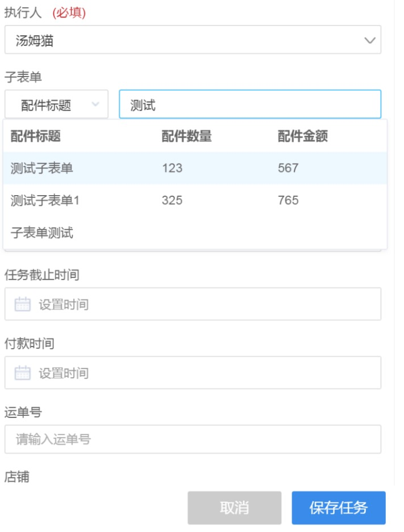The width and height of the screenshot is (404, 532).
Task: Click the 配件数量 column header
Action: 187,136
